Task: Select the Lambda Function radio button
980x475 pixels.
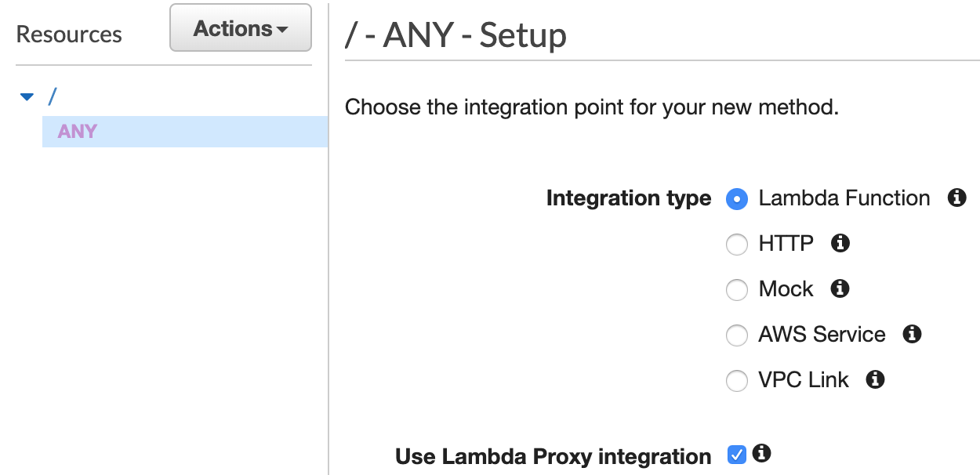Action: click(x=736, y=199)
